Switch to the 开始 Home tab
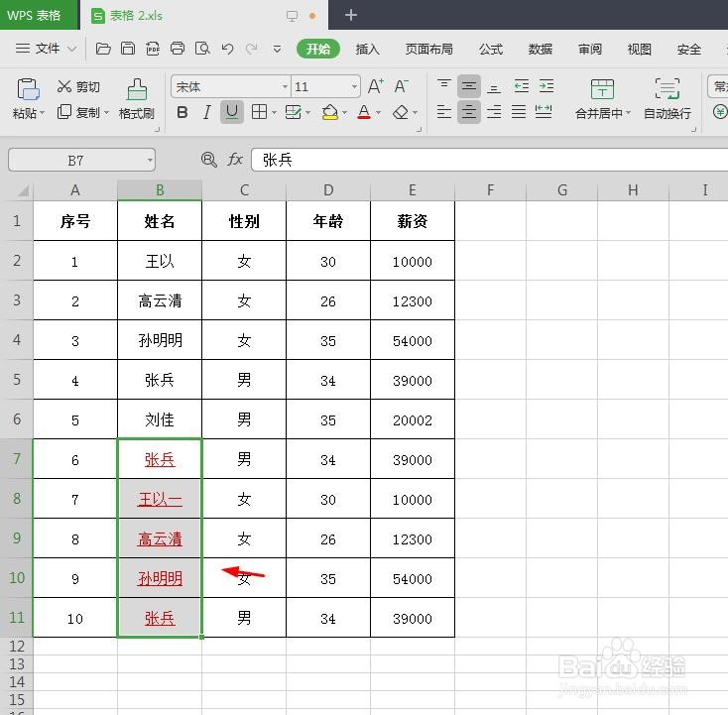This screenshot has height=715, width=728. coord(318,49)
